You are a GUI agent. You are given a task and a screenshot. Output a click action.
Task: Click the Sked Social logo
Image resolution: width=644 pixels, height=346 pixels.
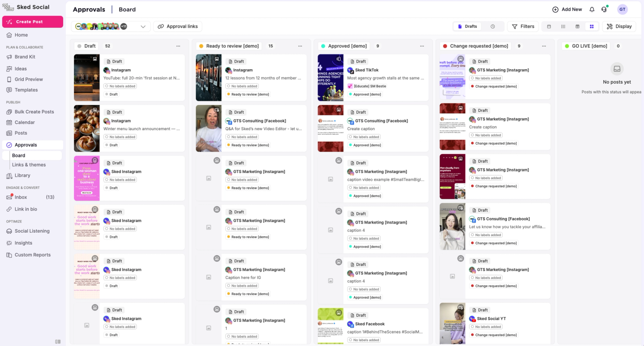click(x=26, y=7)
